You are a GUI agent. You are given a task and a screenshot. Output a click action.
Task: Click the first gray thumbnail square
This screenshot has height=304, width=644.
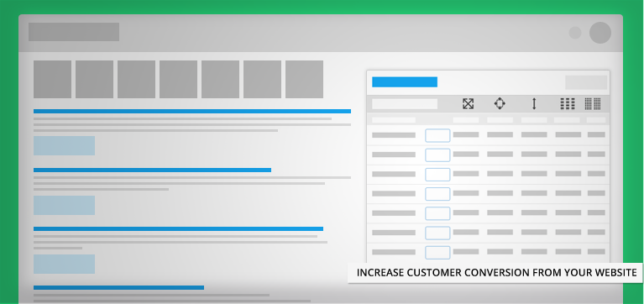(x=52, y=79)
